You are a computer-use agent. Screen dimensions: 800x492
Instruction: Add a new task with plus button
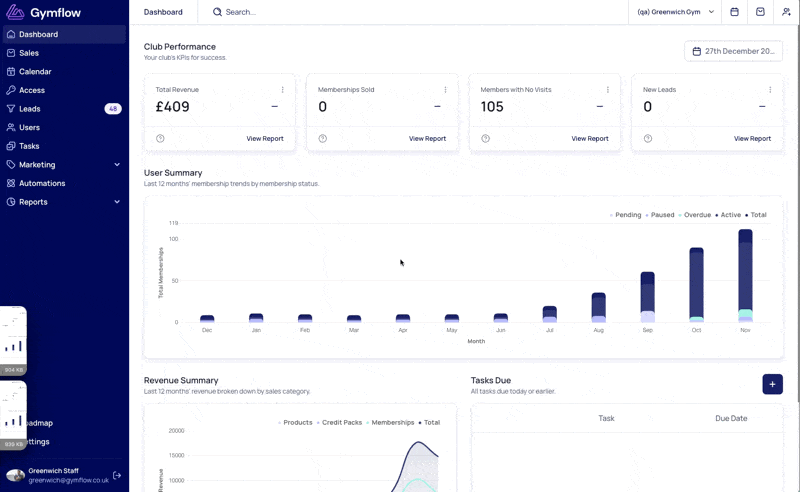point(772,384)
